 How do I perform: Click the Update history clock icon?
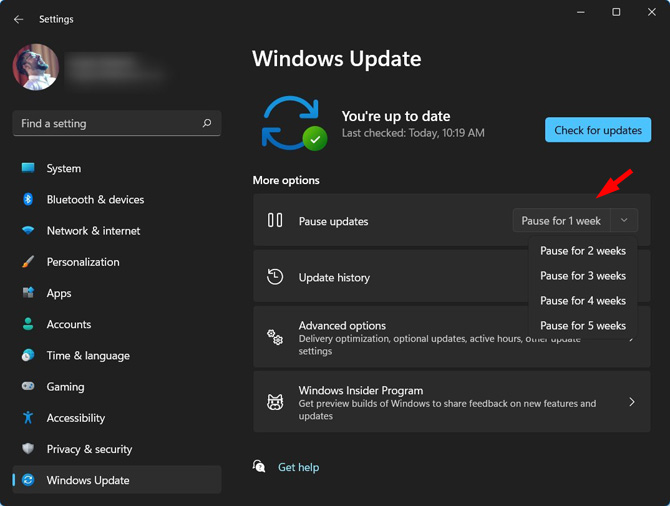pyautogui.click(x=275, y=277)
